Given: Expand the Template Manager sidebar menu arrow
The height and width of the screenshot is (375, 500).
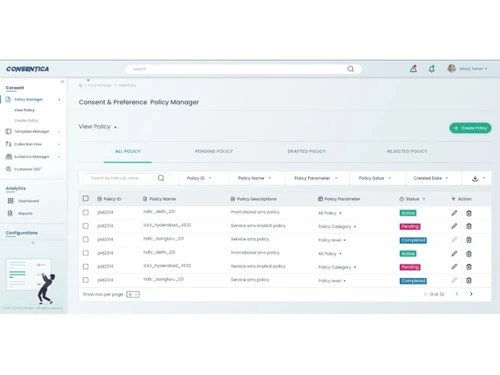Looking at the screenshot, I should (x=59, y=131).
